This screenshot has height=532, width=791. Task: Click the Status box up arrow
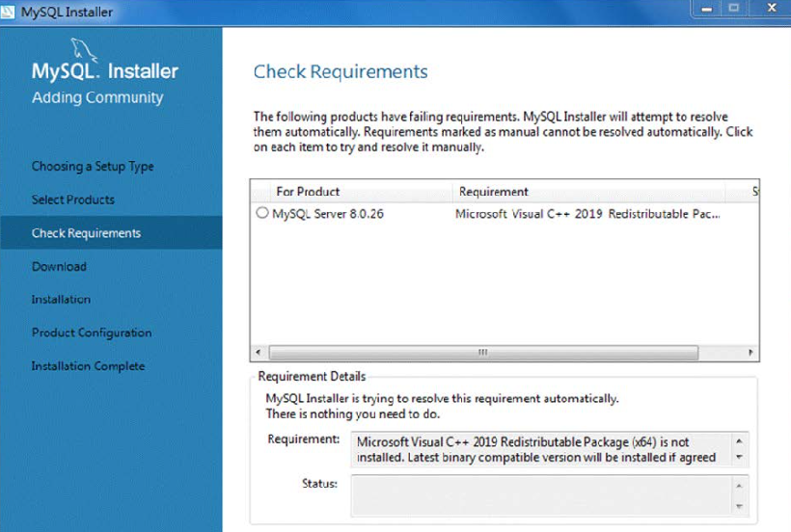739,486
